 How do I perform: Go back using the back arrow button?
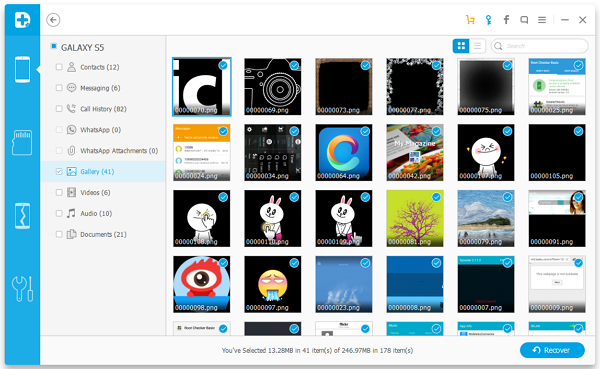pyautogui.click(x=53, y=20)
